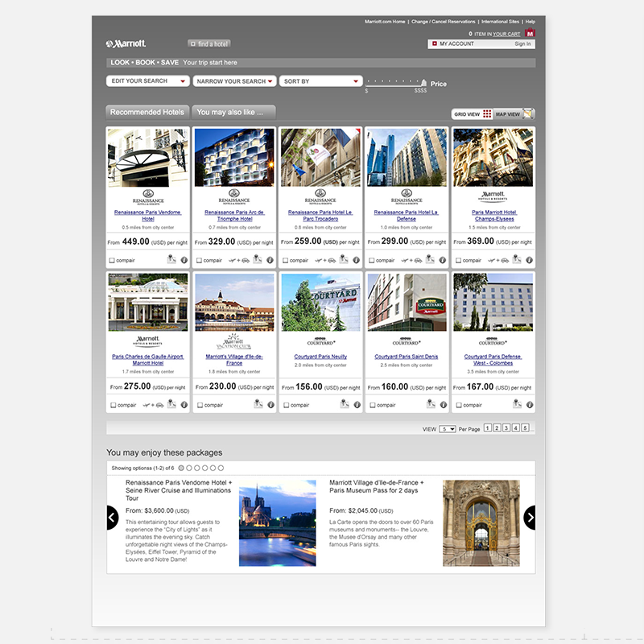Expand the Narrow Your Search dropdown

click(234, 81)
